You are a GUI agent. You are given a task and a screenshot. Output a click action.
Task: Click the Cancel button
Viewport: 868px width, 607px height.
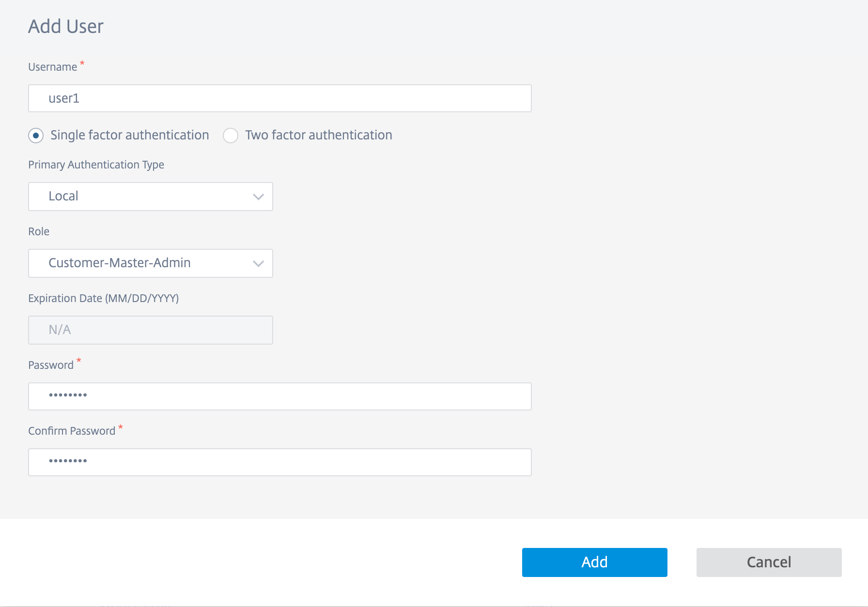[x=769, y=562]
